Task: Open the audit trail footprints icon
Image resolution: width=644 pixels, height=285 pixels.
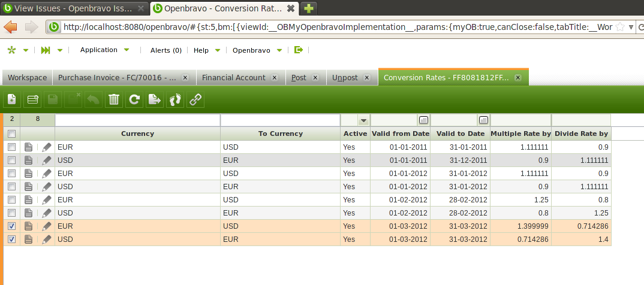Action: click(x=175, y=99)
